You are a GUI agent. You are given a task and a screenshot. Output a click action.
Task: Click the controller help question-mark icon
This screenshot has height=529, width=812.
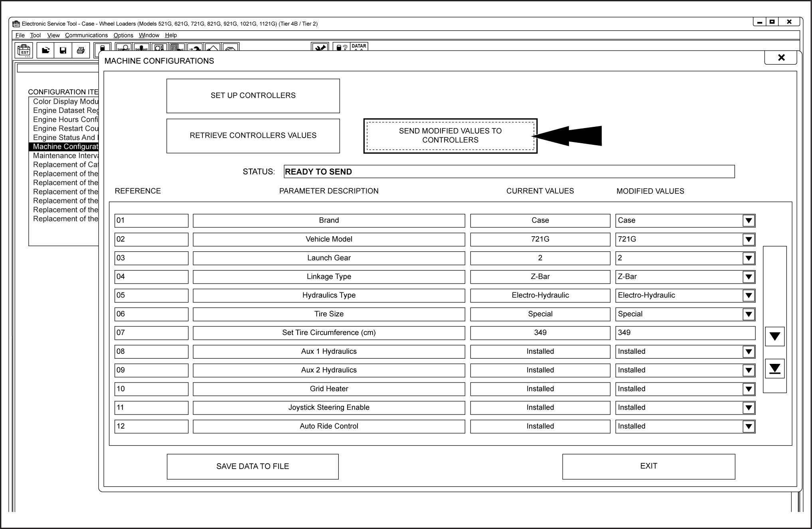tap(341, 47)
